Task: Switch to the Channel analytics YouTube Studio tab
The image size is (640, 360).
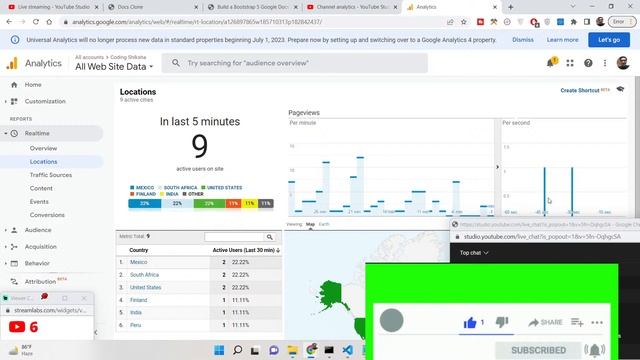Action: (352, 7)
